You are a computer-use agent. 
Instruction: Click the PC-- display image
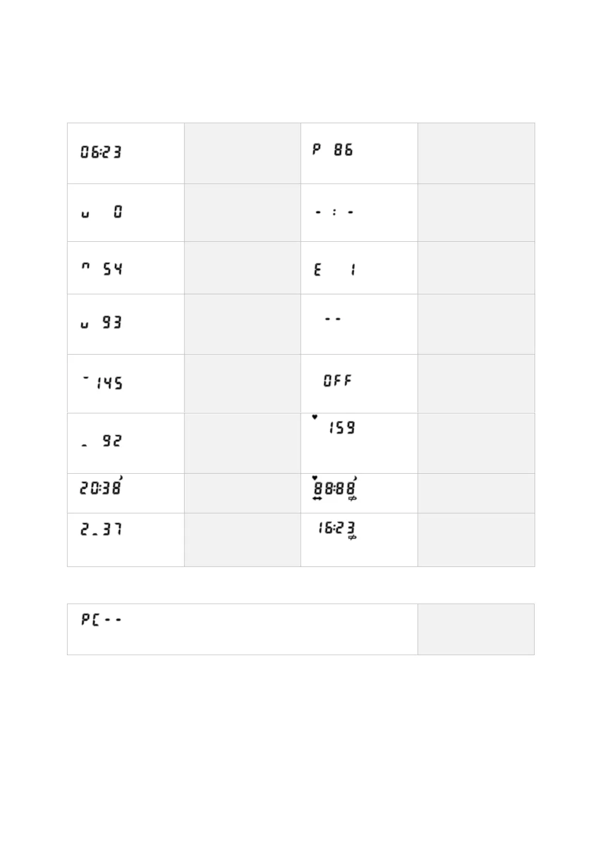coord(101,619)
